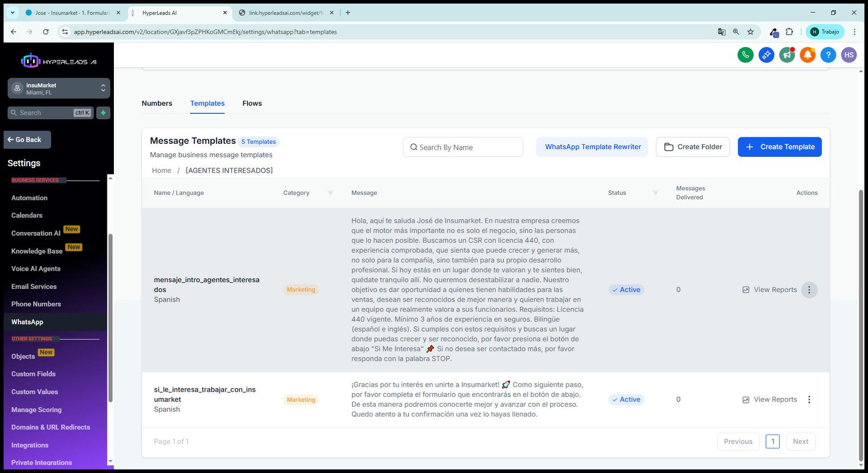Open the Status column filter
Viewport: 868px width, 473px height.
tap(655, 193)
